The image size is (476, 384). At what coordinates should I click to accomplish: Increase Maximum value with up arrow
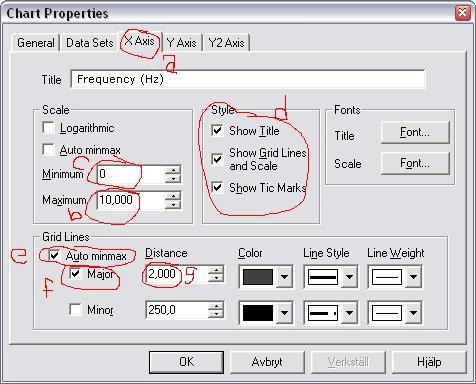[173, 196]
